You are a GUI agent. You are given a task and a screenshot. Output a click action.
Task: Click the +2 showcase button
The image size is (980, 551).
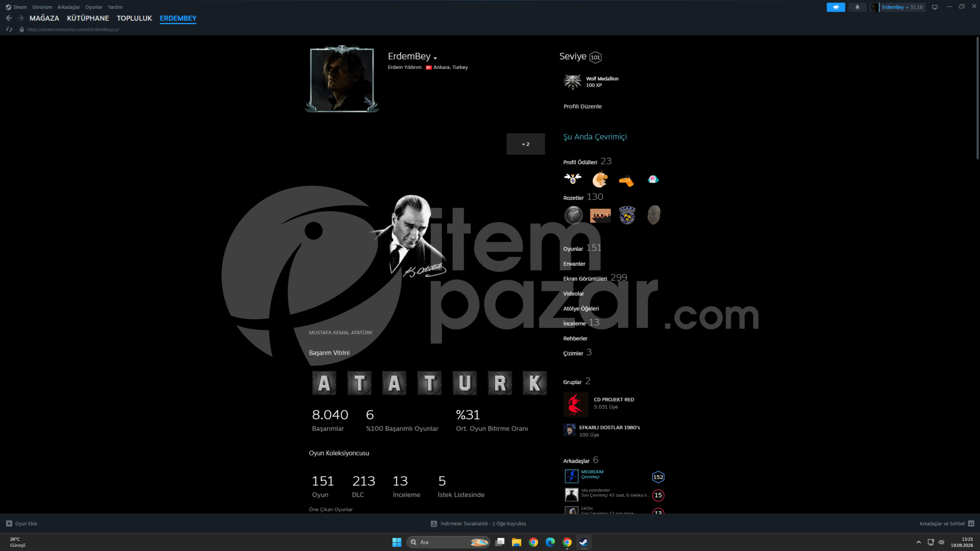pos(525,144)
